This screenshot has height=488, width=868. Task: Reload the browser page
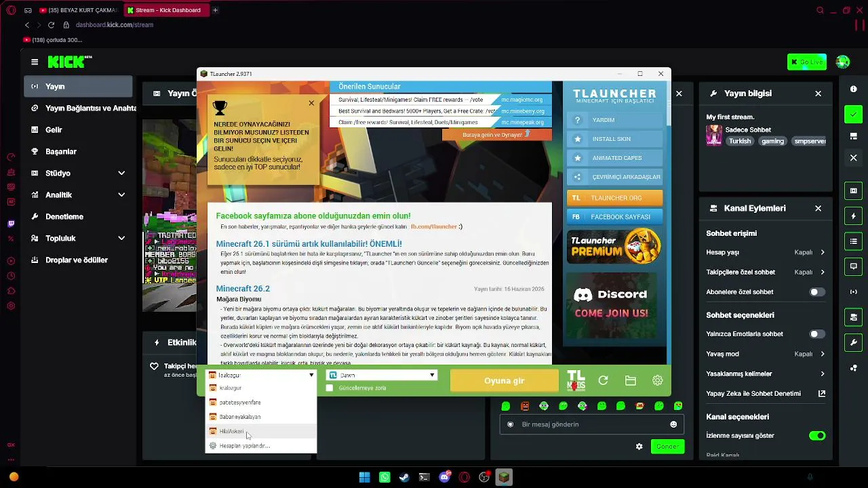pos(51,25)
